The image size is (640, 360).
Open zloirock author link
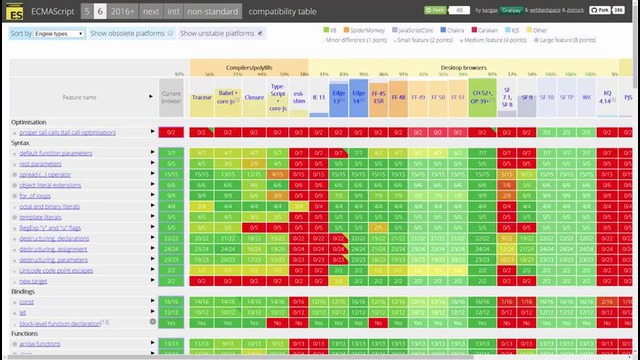tap(576, 10)
